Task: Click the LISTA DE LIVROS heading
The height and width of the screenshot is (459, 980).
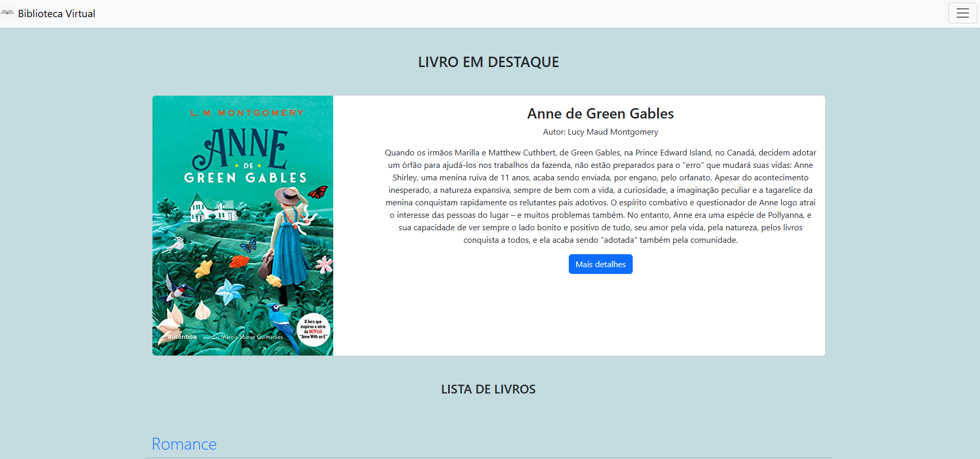Action: [x=488, y=389]
